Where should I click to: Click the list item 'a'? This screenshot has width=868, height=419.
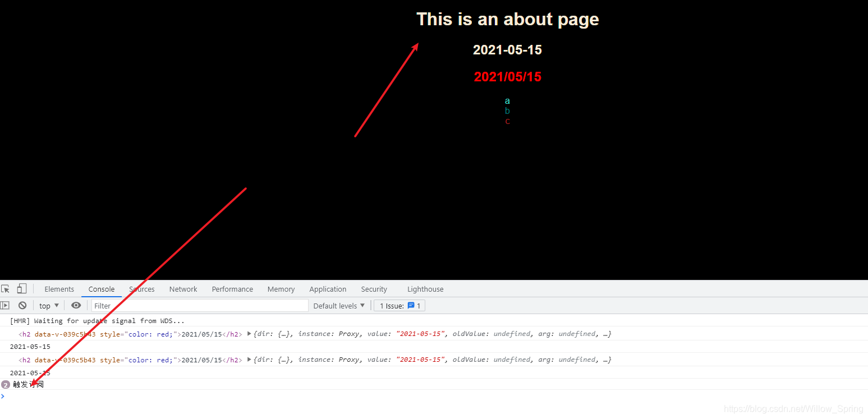pos(507,101)
